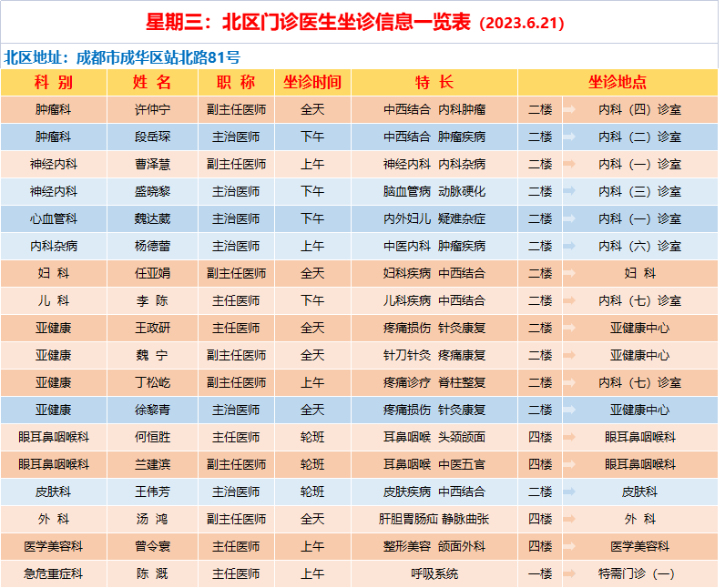Click the title 星期三：北区门诊医生坐诊信息一览表
This screenshot has height=588, width=725.
tap(309, 22)
